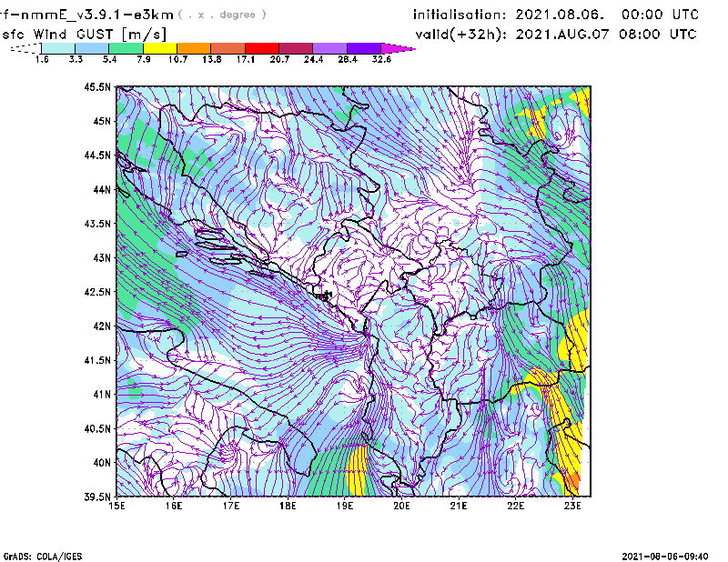Click the 1.6 legend value label
The height and width of the screenshot is (562, 728).
(41, 60)
